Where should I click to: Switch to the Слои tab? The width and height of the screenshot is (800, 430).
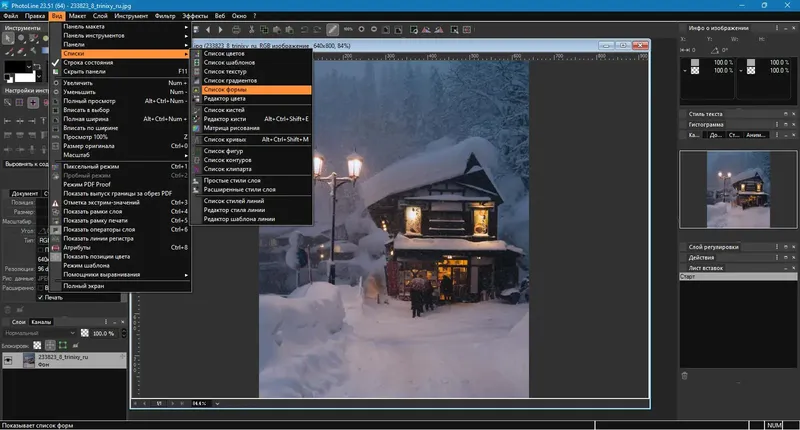tap(19, 321)
